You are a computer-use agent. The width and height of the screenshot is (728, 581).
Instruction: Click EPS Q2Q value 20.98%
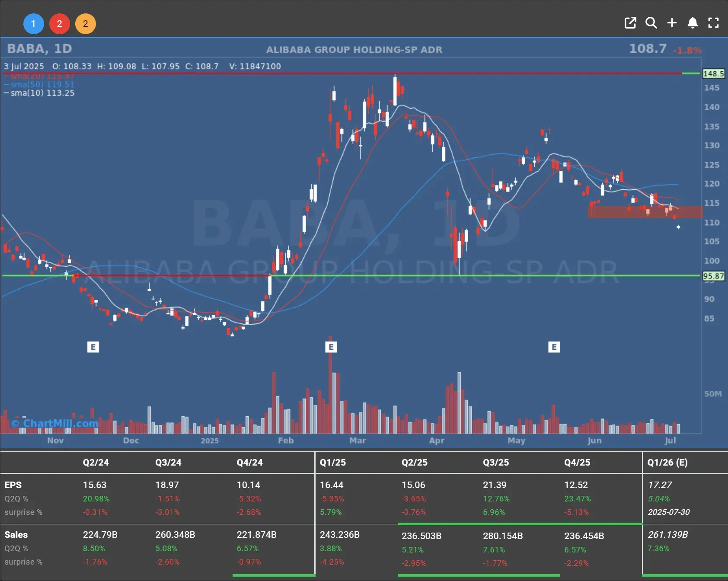(x=96, y=499)
